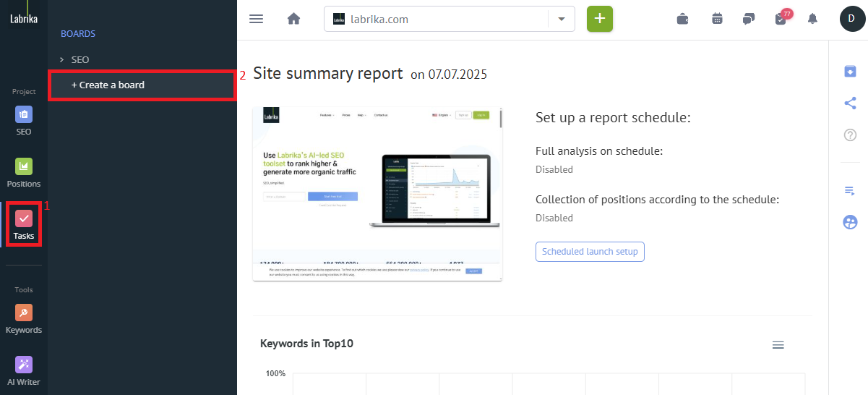Open the chat messages icon
The image size is (868, 395).
pos(749,19)
